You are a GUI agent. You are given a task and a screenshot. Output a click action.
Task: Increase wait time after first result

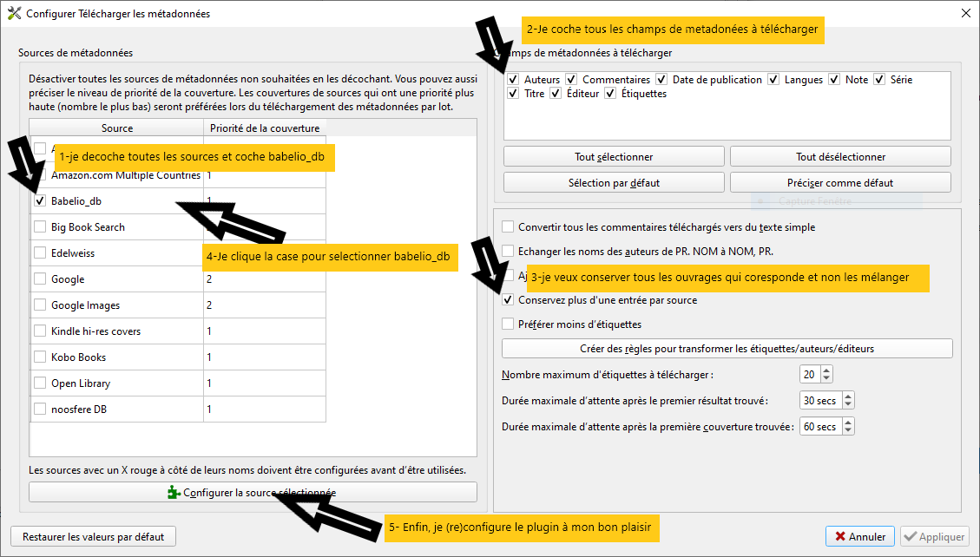point(848,396)
